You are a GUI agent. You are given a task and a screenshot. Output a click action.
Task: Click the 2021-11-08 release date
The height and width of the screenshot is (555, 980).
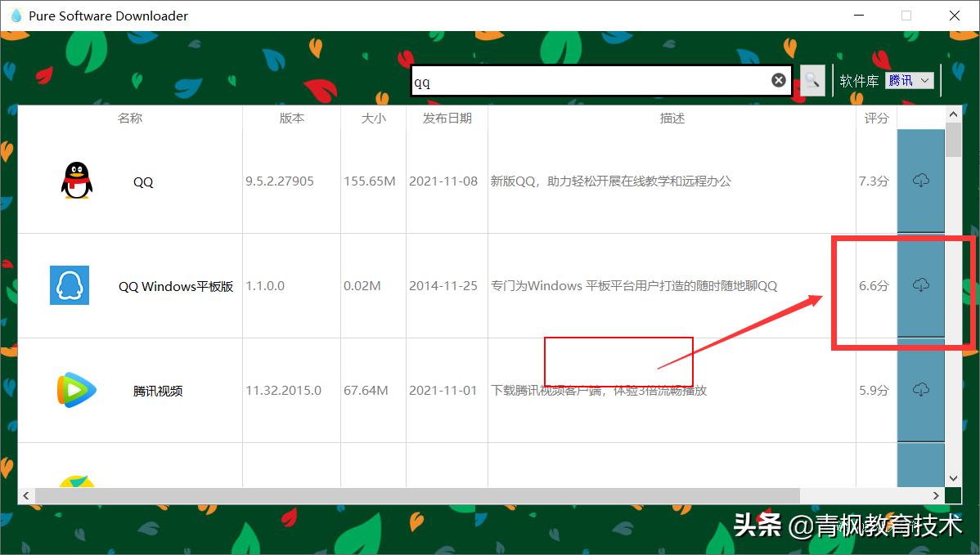click(443, 181)
